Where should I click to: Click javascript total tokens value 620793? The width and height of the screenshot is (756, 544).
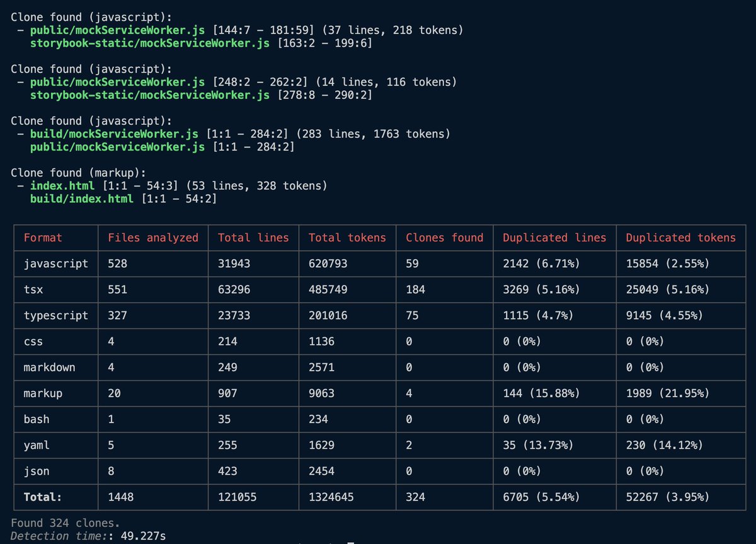pos(328,263)
